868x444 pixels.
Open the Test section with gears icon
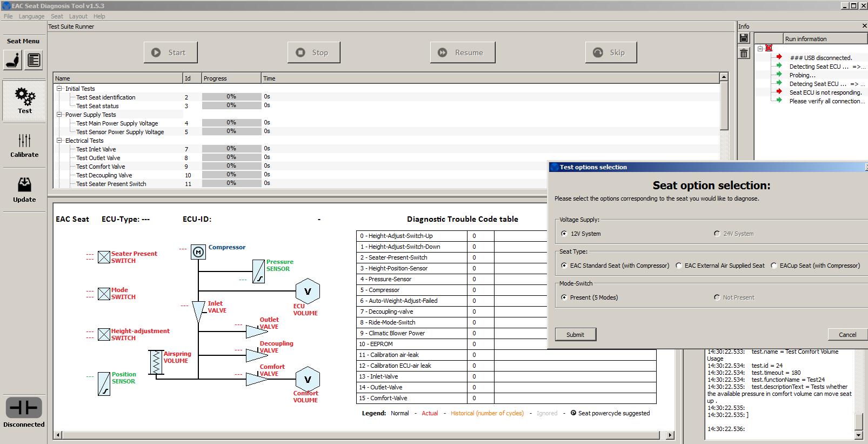click(x=24, y=100)
